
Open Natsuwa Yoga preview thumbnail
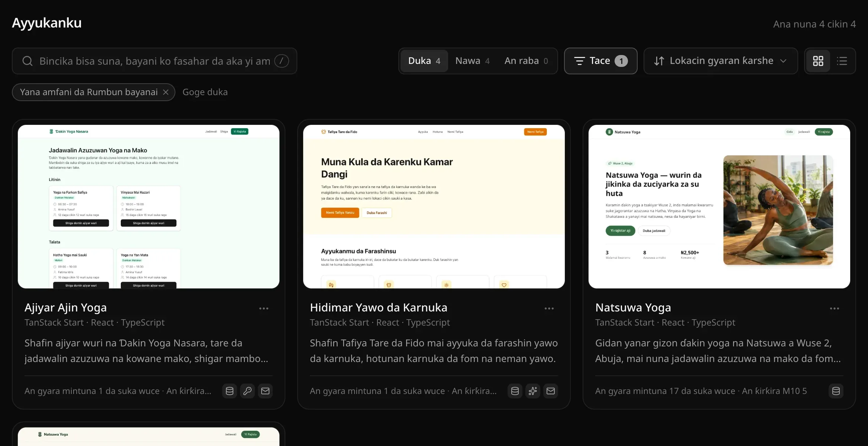tap(719, 207)
